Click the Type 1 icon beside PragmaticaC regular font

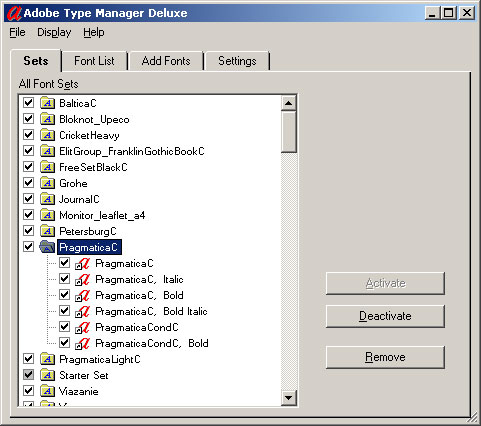click(x=82, y=263)
